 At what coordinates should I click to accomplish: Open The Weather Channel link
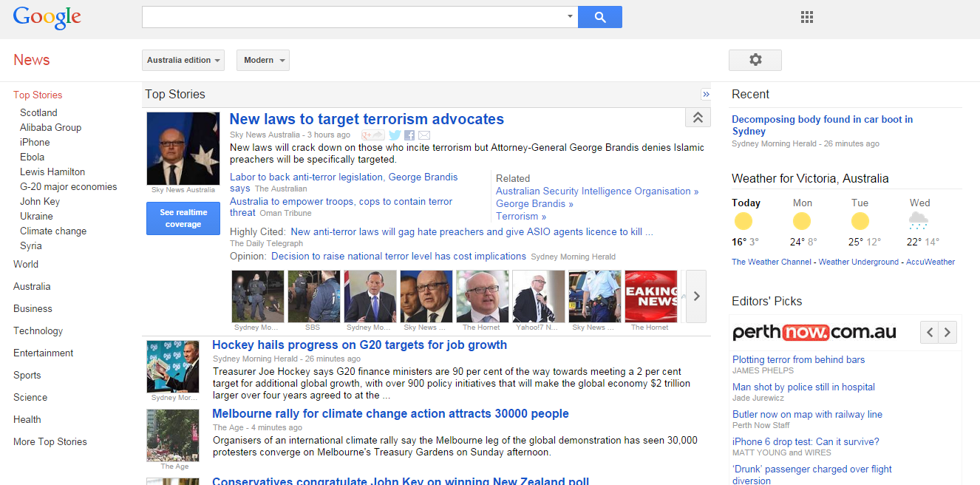tap(771, 262)
